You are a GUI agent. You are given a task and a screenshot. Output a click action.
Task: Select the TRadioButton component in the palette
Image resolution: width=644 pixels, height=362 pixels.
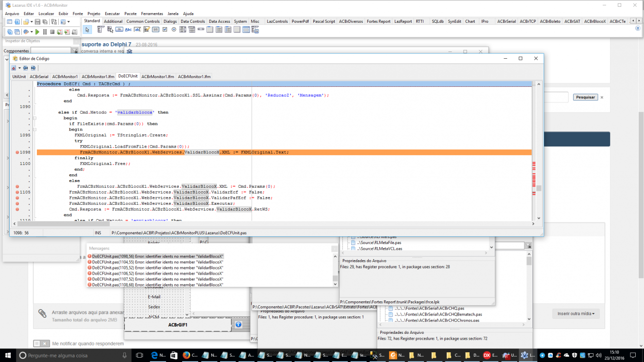pos(174,30)
